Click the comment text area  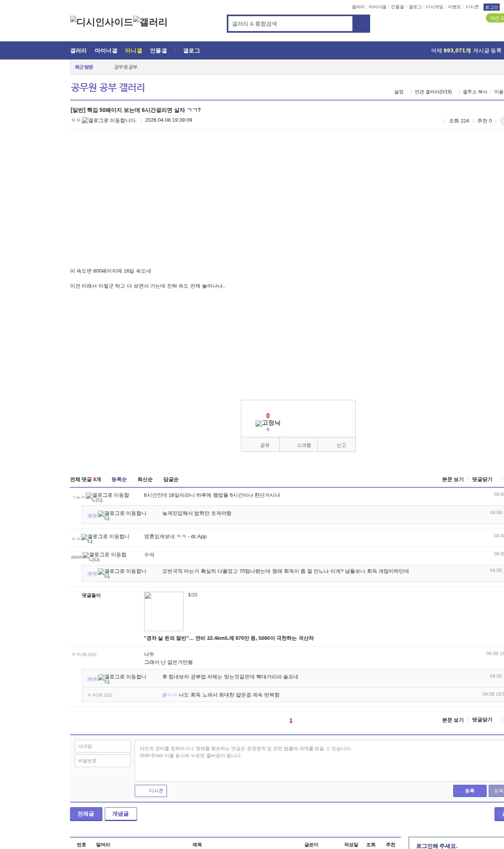319,761
